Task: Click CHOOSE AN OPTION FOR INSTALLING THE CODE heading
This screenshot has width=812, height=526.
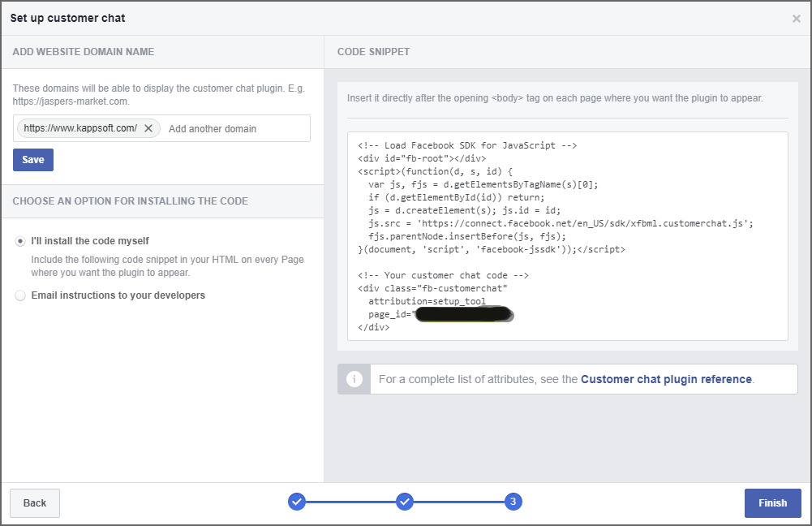Action: point(130,201)
